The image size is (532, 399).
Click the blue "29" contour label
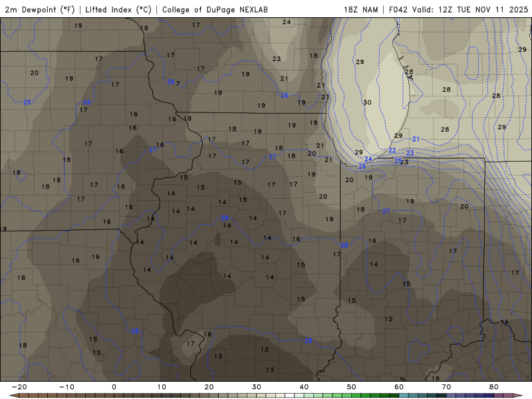click(x=308, y=340)
